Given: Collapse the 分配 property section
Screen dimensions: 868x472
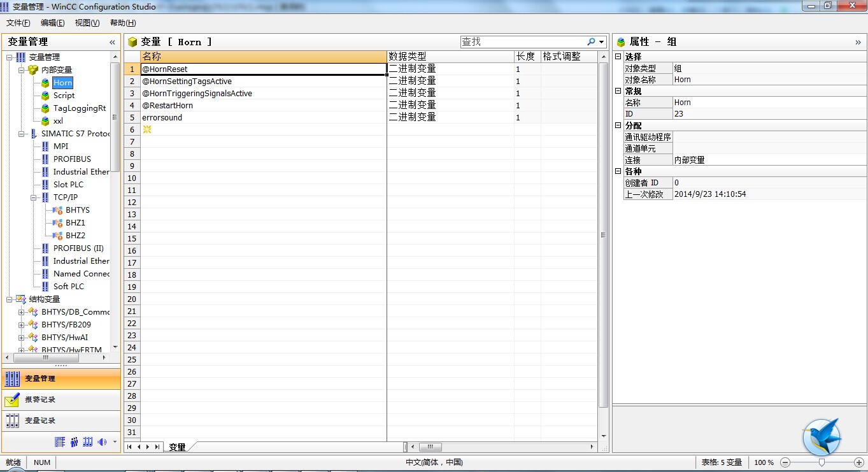Looking at the screenshot, I should (618, 125).
